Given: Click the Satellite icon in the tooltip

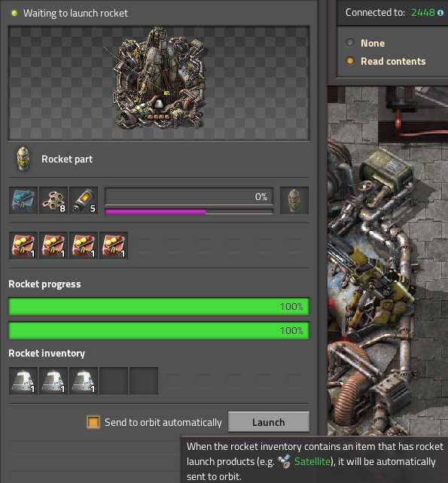Looking at the screenshot, I should point(284,461).
